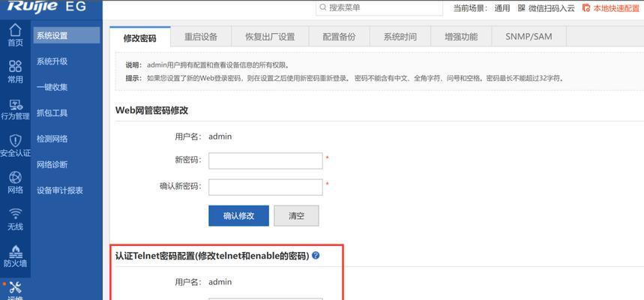Click the Telnet help question-mark icon

point(316,255)
